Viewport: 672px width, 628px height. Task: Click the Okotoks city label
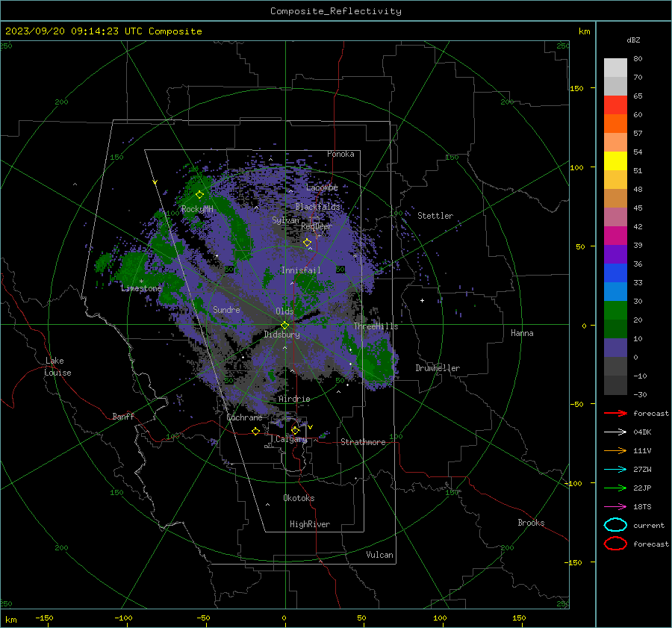[299, 498]
